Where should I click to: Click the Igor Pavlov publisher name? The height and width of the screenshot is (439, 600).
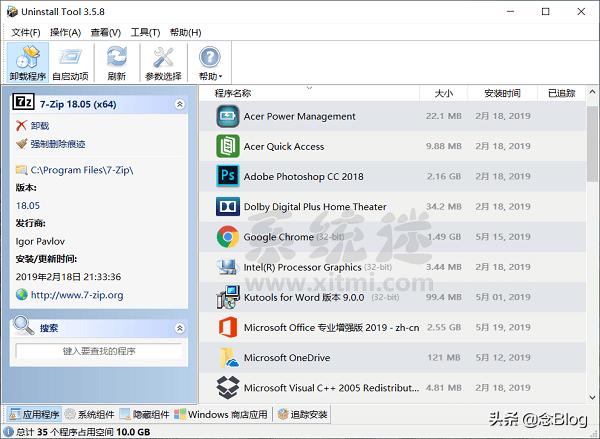pos(40,241)
